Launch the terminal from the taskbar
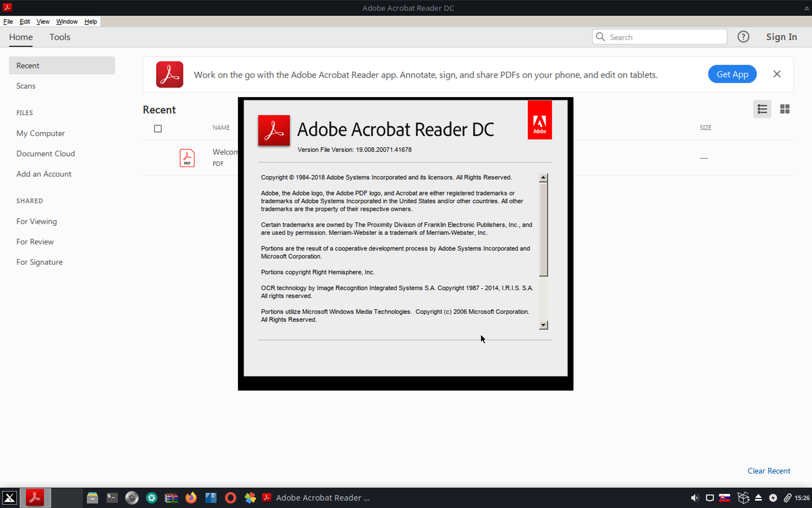Screen dimensions: 812x508 pyautogui.click(x=112, y=498)
